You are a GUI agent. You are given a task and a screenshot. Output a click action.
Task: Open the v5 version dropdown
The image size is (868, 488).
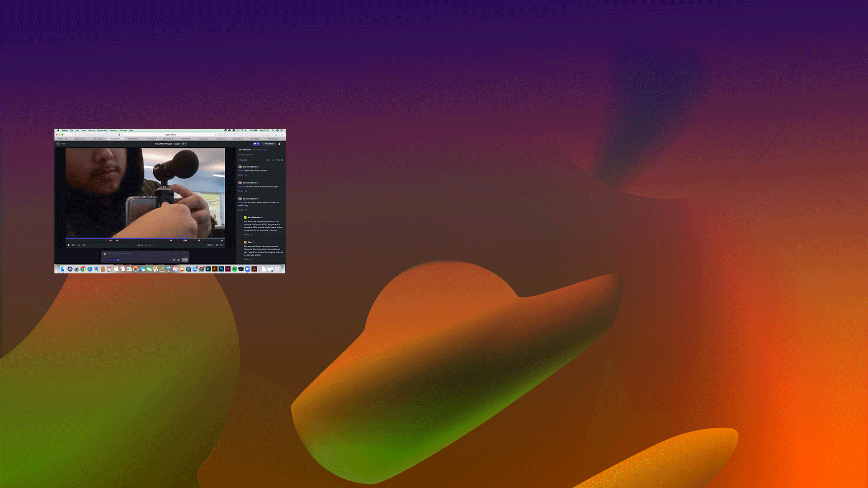pos(184,144)
